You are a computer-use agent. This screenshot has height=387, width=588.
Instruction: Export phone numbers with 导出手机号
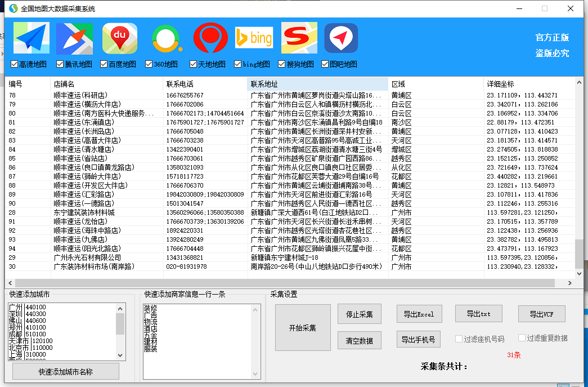pyautogui.click(x=419, y=339)
